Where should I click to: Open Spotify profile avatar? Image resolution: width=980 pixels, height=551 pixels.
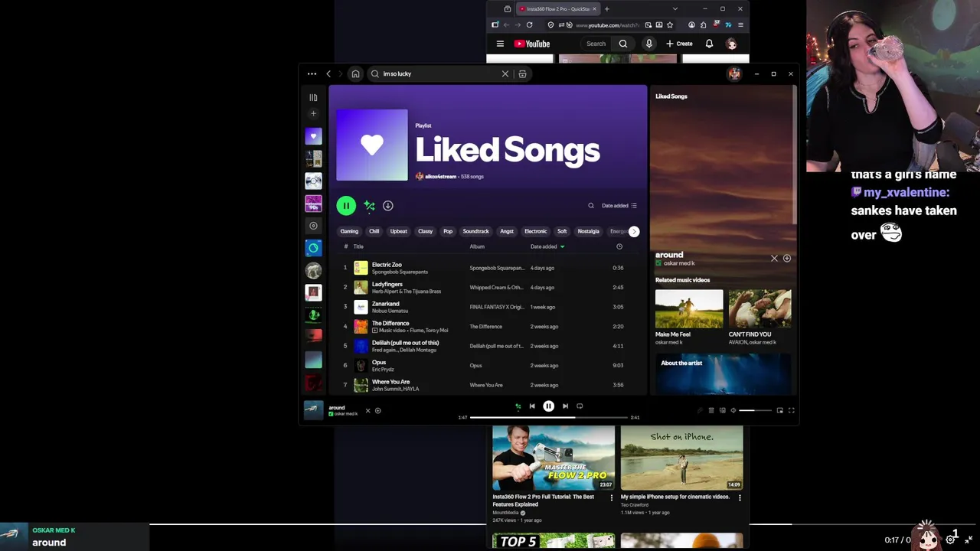pos(734,74)
